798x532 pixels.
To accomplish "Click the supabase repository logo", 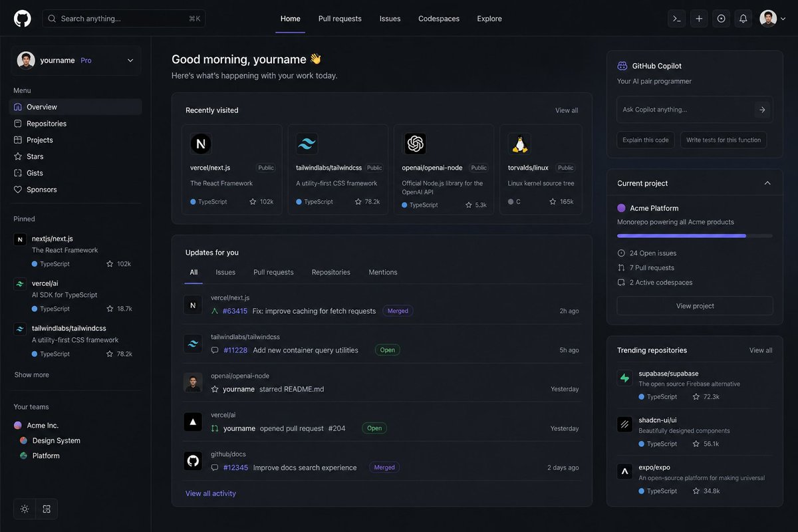I will pos(624,378).
